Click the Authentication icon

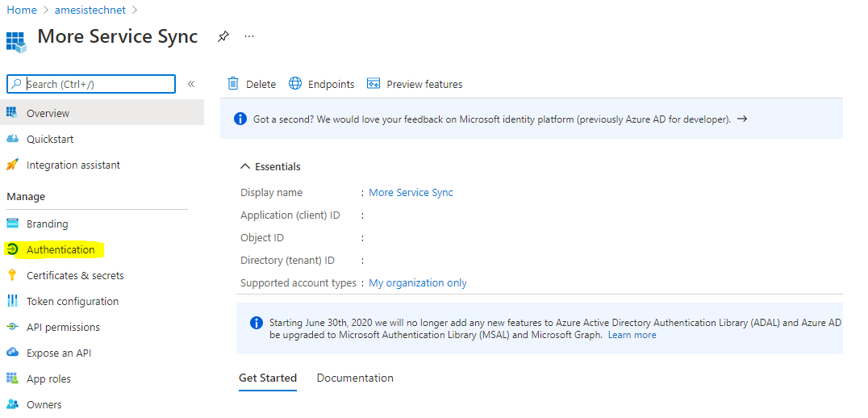pos(12,249)
